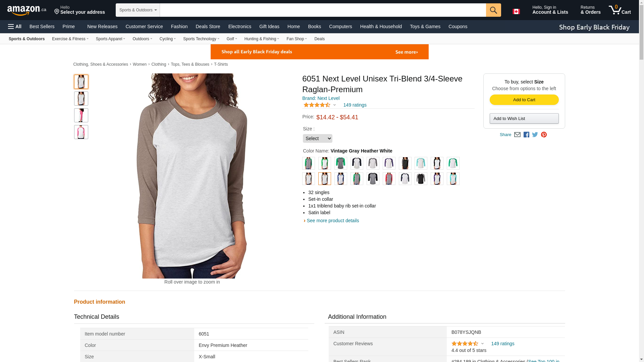Click the search magnifier button
The width and height of the screenshot is (644, 362).
[x=493, y=10]
